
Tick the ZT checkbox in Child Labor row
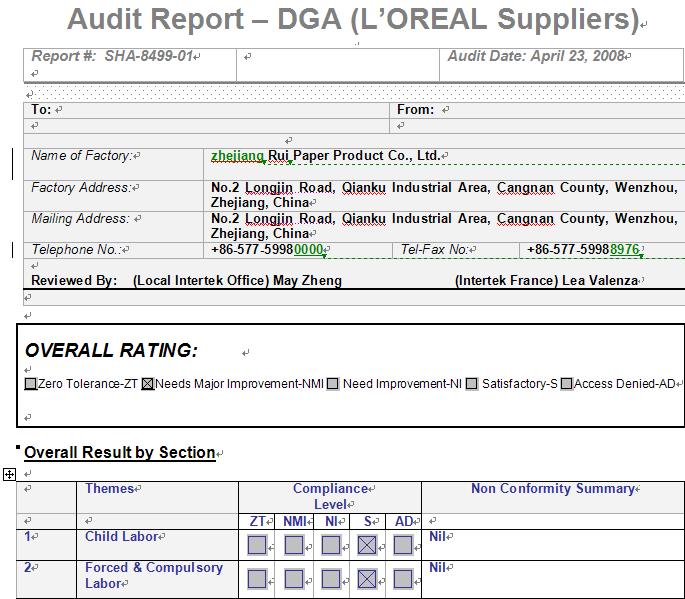click(257, 545)
